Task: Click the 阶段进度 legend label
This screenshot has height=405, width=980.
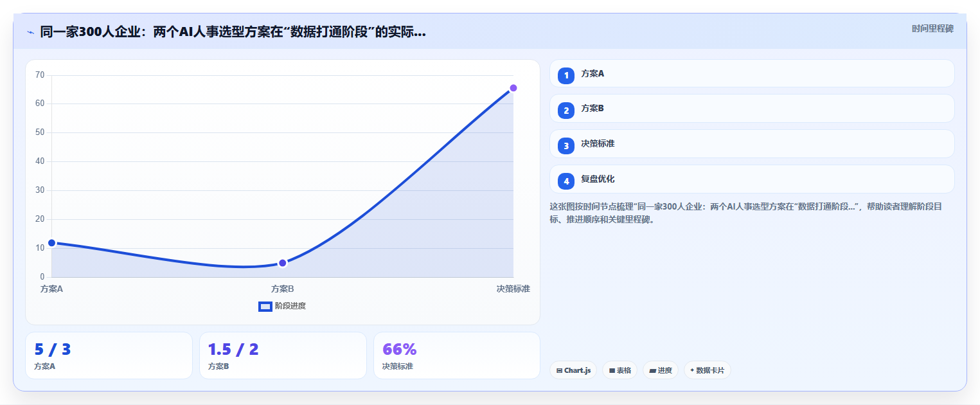Action: coord(290,306)
